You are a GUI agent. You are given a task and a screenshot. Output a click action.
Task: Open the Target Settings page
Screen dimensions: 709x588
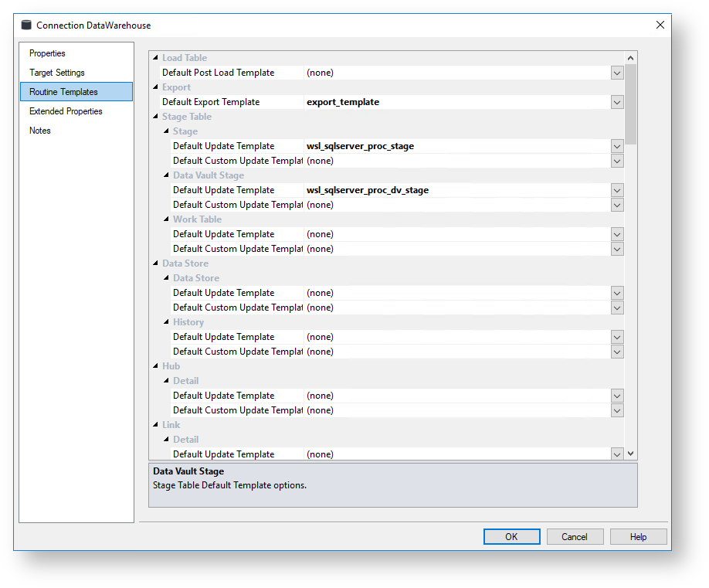[57, 73]
